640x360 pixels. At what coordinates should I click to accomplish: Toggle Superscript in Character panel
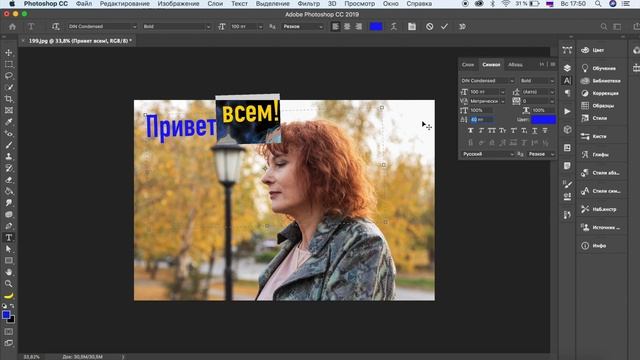click(x=513, y=131)
